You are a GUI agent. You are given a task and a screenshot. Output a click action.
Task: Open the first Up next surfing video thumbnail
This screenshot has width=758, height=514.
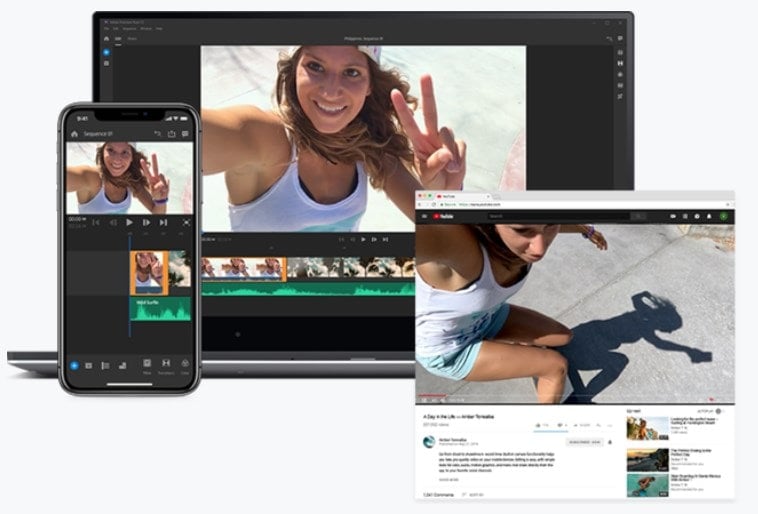[647, 428]
